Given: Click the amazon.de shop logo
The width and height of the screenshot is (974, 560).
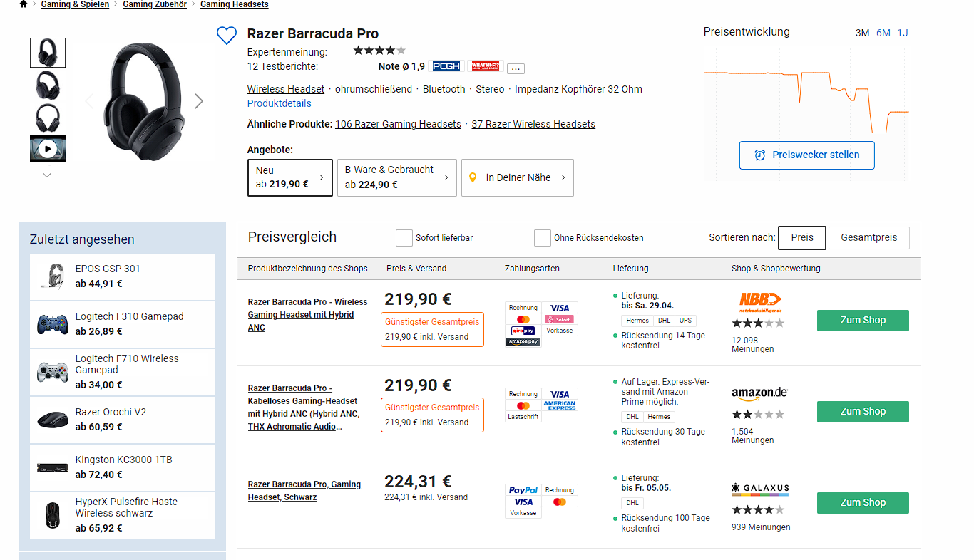Looking at the screenshot, I should (759, 394).
